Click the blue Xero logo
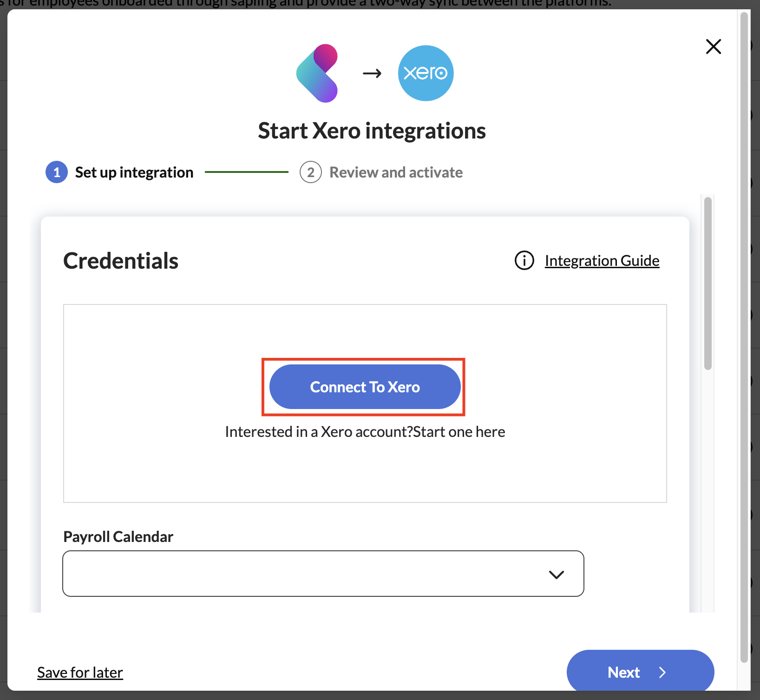This screenshot has width=760, height=700. (x=426, y=73)
